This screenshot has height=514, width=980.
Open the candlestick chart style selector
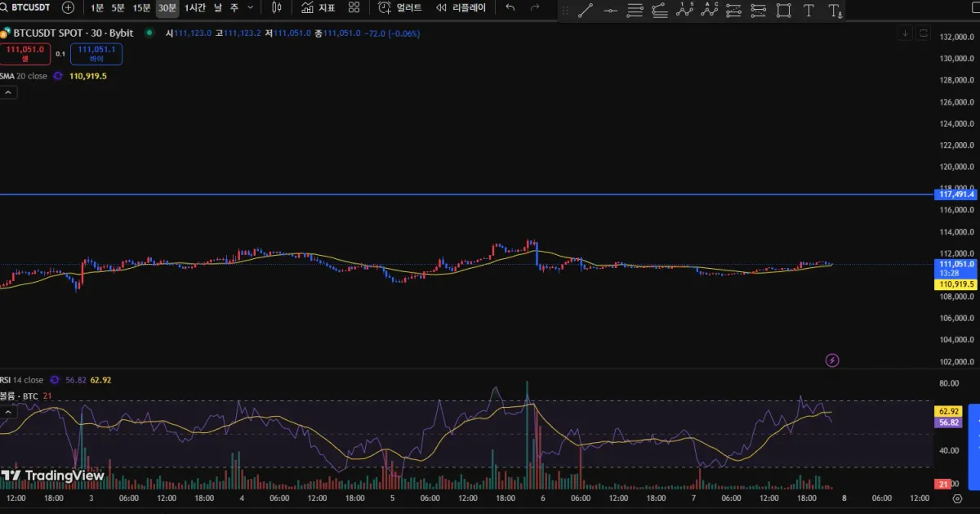tap(277, 8)
